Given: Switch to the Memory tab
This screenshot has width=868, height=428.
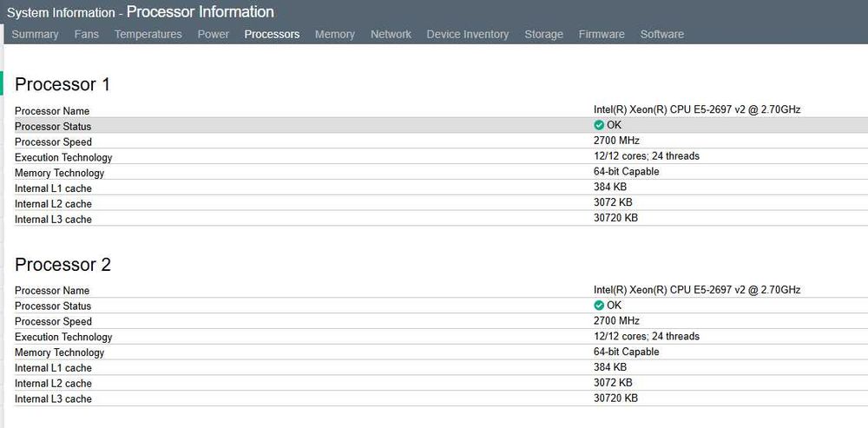Looking at the screenshot, I should point(335,35).
